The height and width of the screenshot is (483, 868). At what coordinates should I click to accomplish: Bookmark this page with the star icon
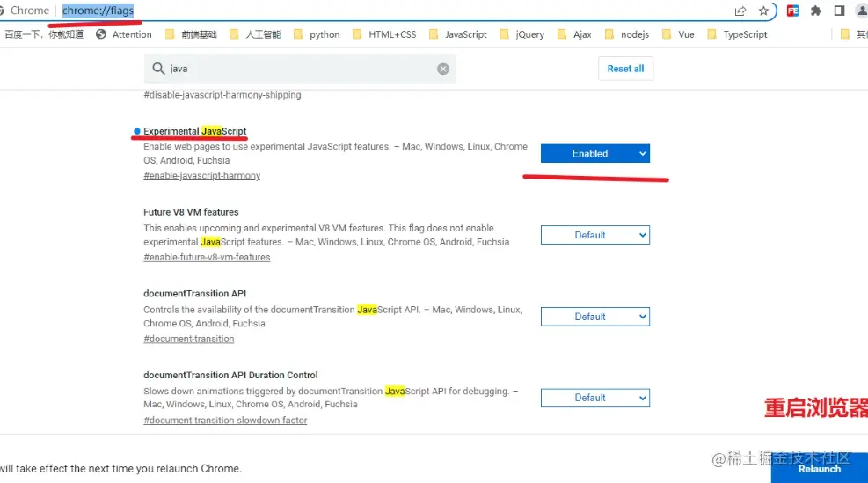click(763, 11)
